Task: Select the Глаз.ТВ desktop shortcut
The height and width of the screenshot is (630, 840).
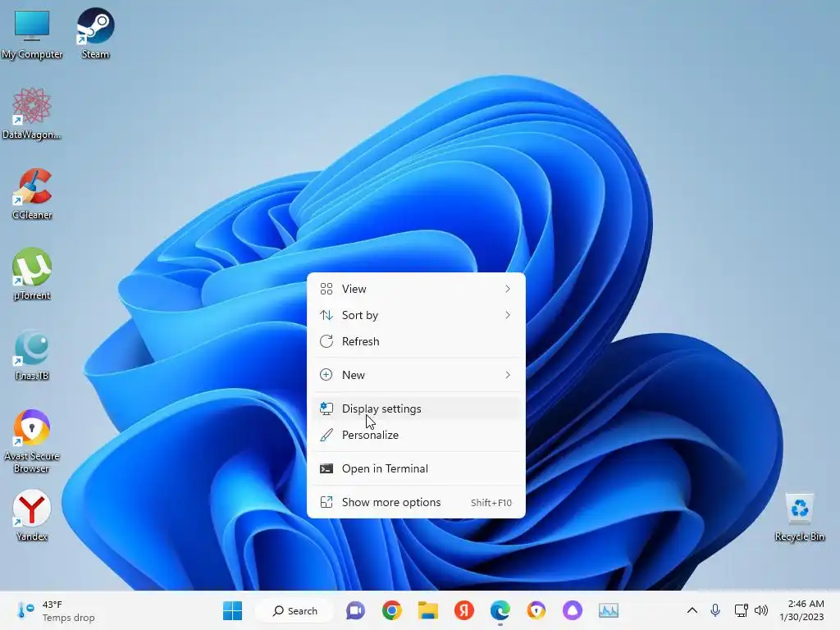Action: pos(32,354)
